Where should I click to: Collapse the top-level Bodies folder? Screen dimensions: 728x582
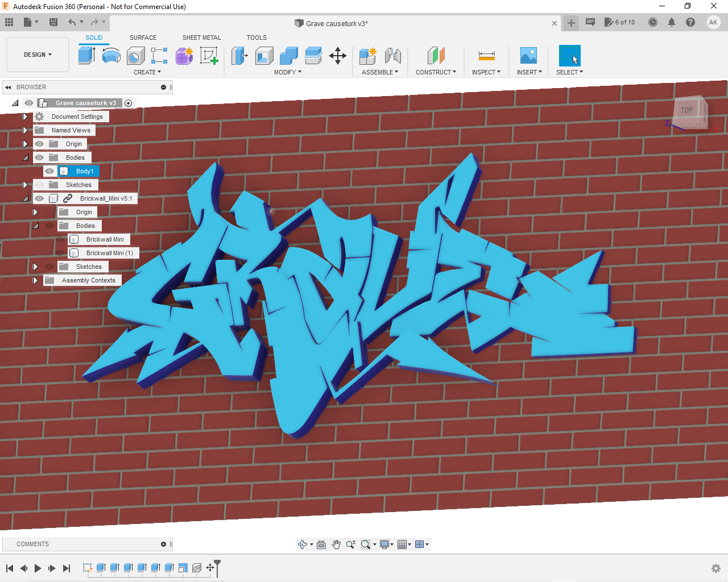pyautogui.click(x=25, y=157)
